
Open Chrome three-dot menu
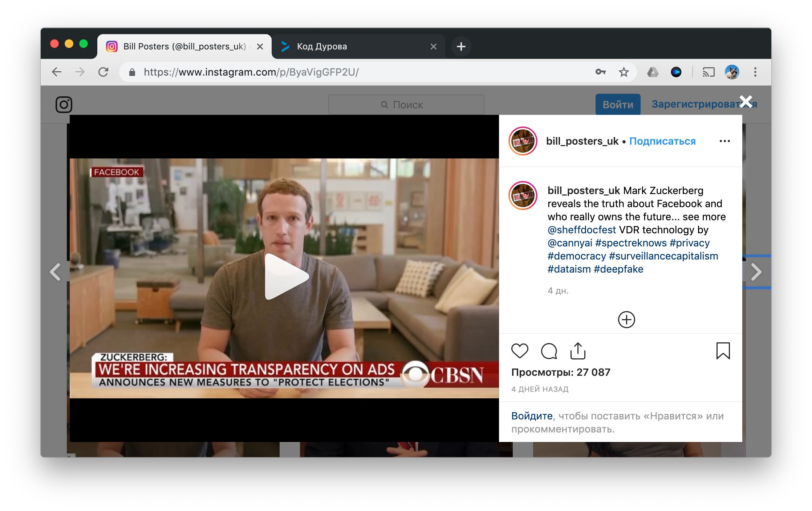[755, 72]
